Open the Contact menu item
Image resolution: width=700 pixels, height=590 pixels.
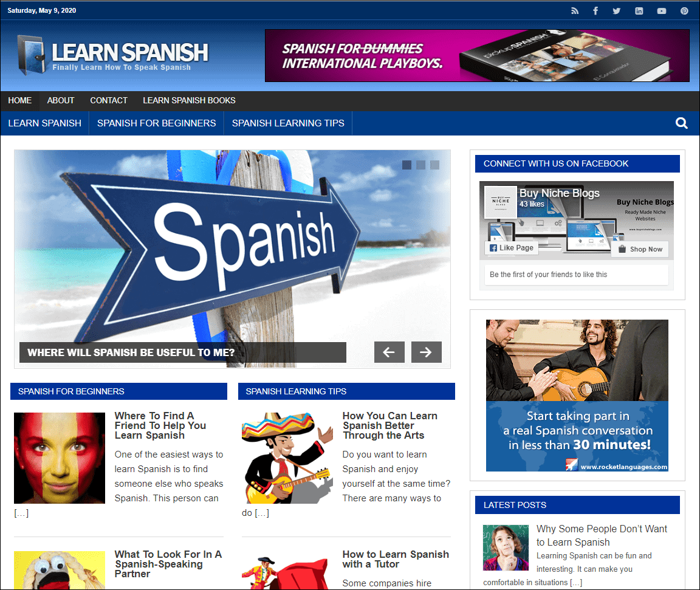click(x=109, y=100)
